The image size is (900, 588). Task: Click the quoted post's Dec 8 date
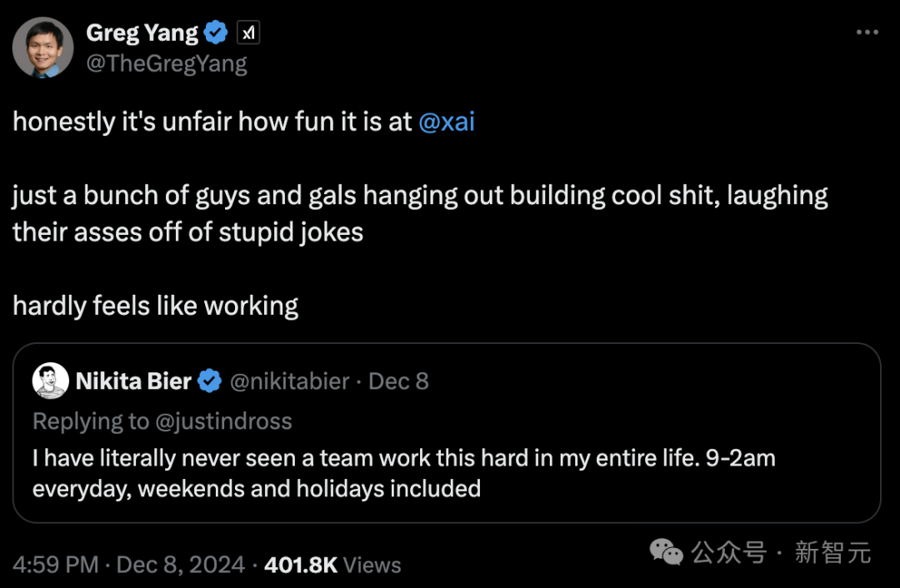398,381
